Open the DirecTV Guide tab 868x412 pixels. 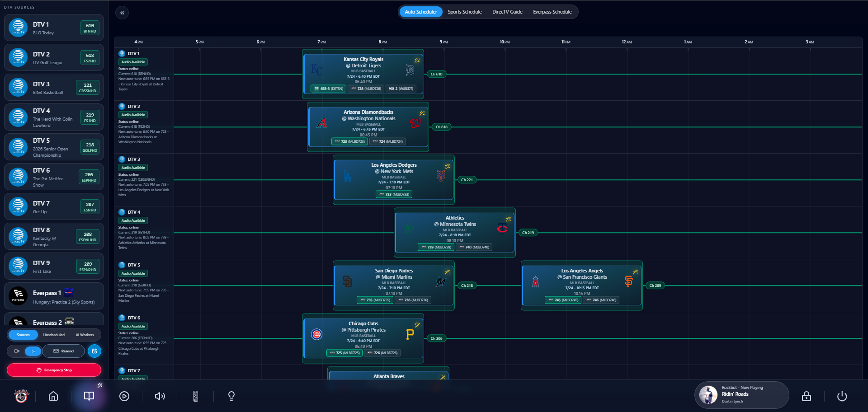(x=507, y=12)
